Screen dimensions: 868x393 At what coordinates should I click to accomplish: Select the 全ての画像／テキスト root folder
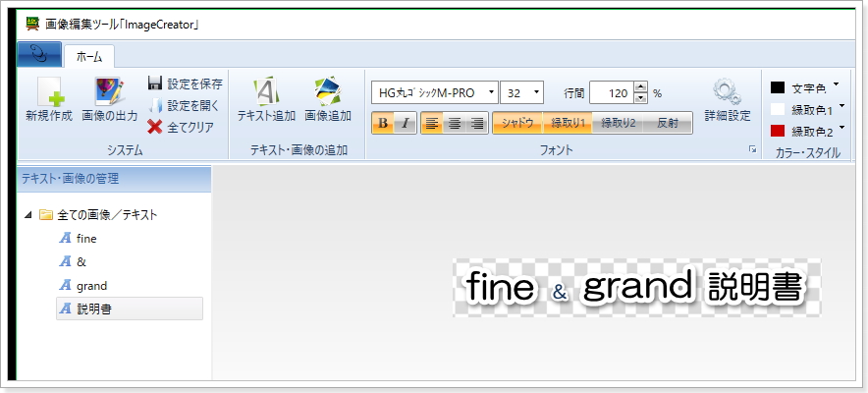107,215
